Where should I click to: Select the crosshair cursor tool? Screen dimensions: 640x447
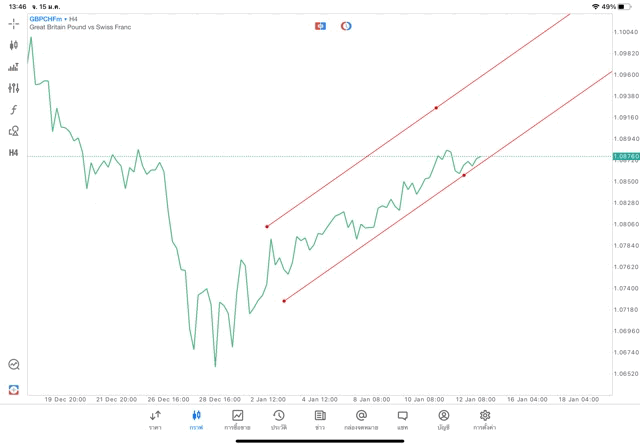click(x=14, y=22)
